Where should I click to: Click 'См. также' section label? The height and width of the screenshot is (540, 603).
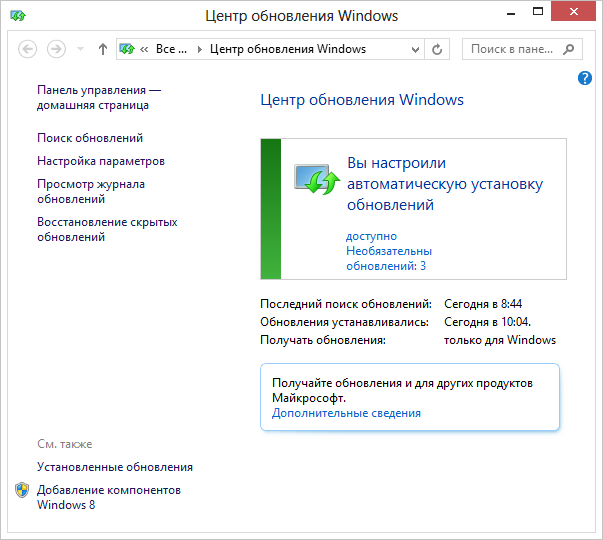click(65, 444)
